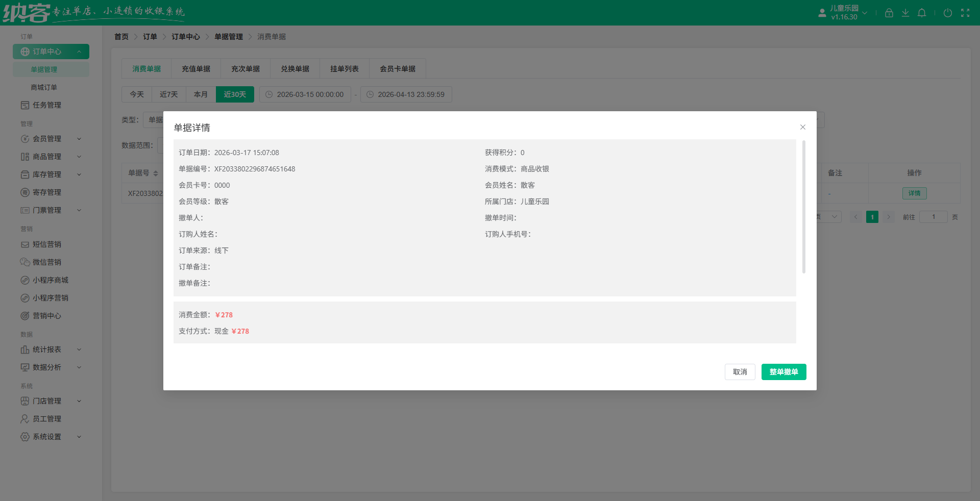Screen dimensions: 980x501
Task: Toggle fullscreen mode icon
Action: pyautogui.click(x=965, y=13)
